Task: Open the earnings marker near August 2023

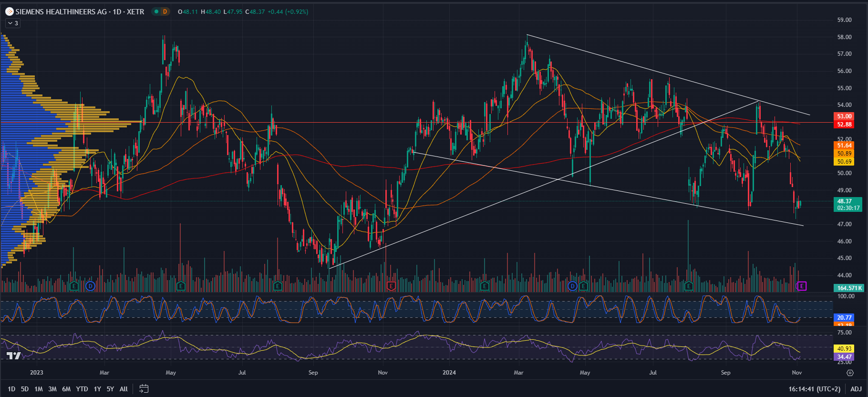Action: click(x=278, y=286)
